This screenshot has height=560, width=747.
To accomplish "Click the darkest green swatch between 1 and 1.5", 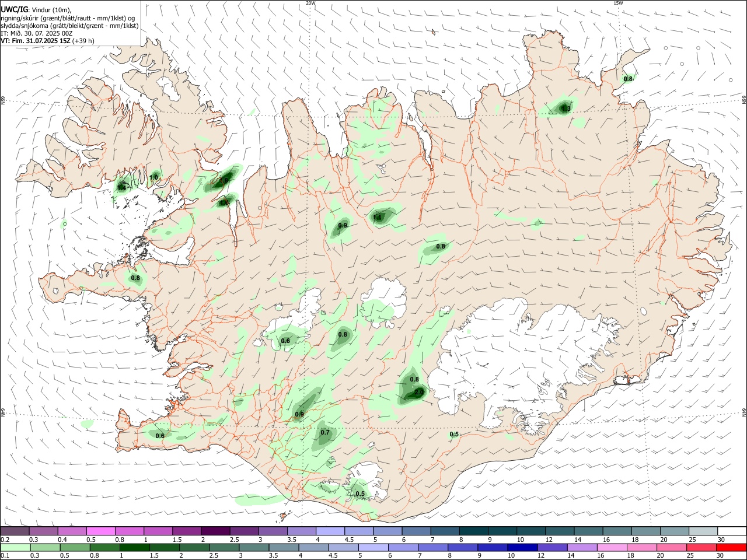I will [134, 547].
